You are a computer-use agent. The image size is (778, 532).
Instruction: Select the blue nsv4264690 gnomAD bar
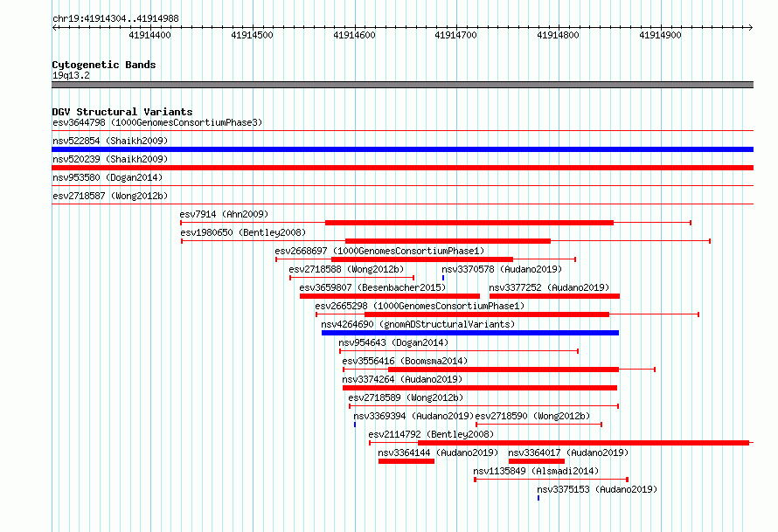[x=470, y=333]
